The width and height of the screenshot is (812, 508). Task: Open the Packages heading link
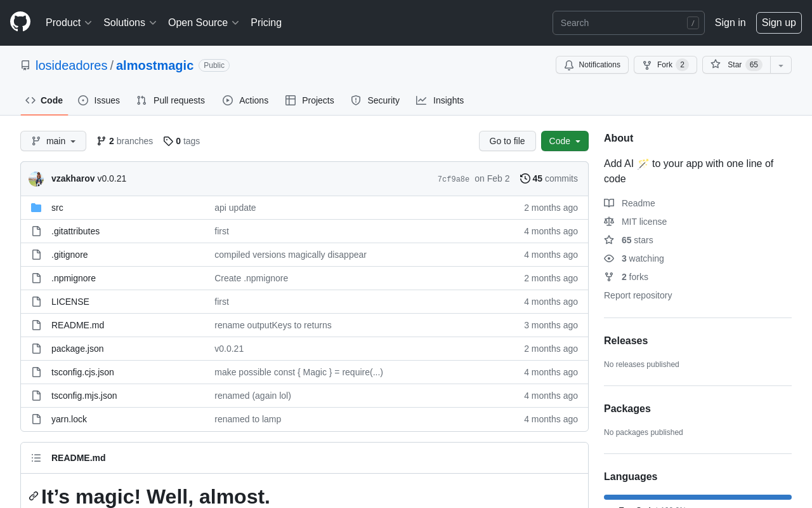[627, 409]
